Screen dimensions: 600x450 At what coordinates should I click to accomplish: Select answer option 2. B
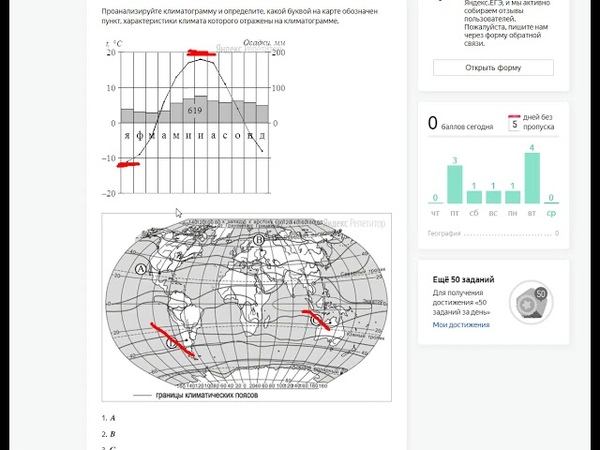point(109,434)
